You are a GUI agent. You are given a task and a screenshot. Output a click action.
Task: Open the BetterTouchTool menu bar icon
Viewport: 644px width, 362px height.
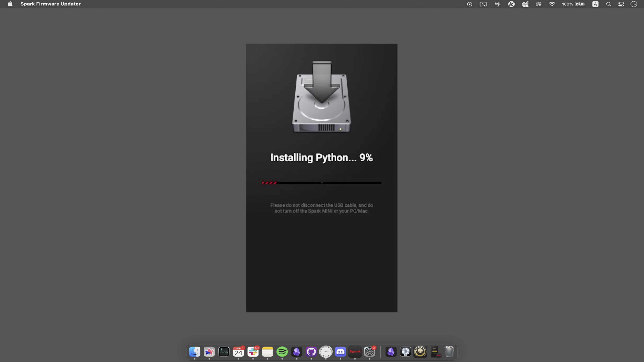(483, 4)
